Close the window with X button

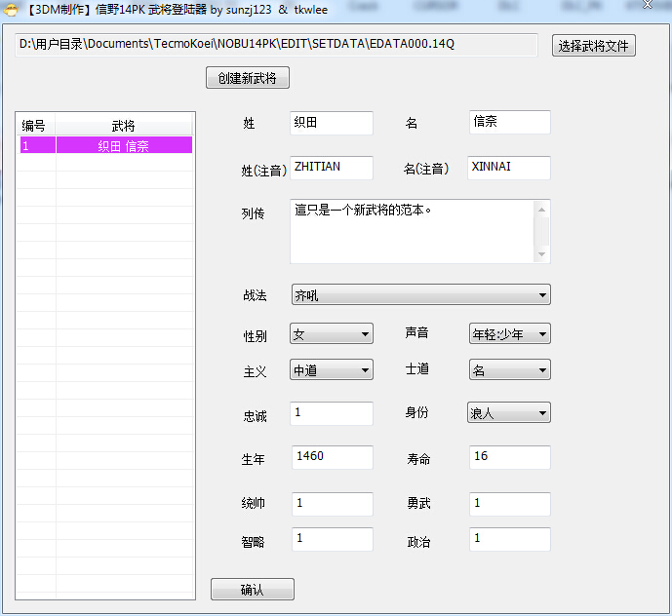click(x=648, y=5)
